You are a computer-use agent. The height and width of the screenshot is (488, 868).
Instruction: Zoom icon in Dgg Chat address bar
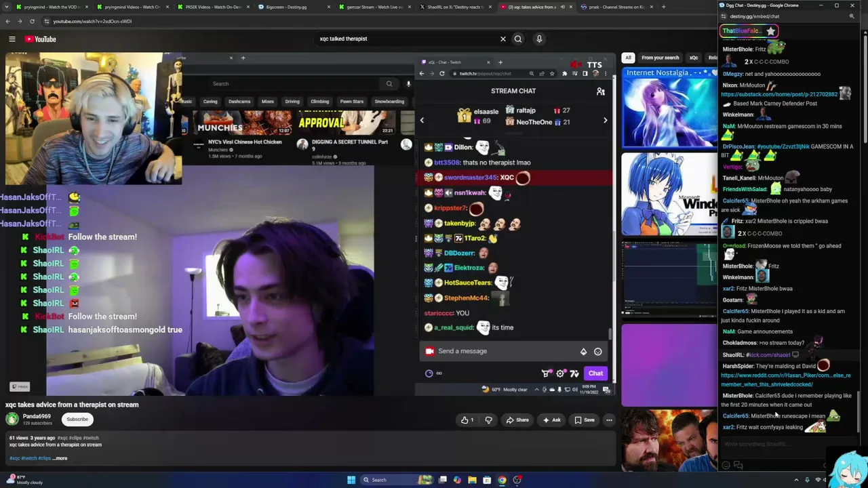[852, 16]
